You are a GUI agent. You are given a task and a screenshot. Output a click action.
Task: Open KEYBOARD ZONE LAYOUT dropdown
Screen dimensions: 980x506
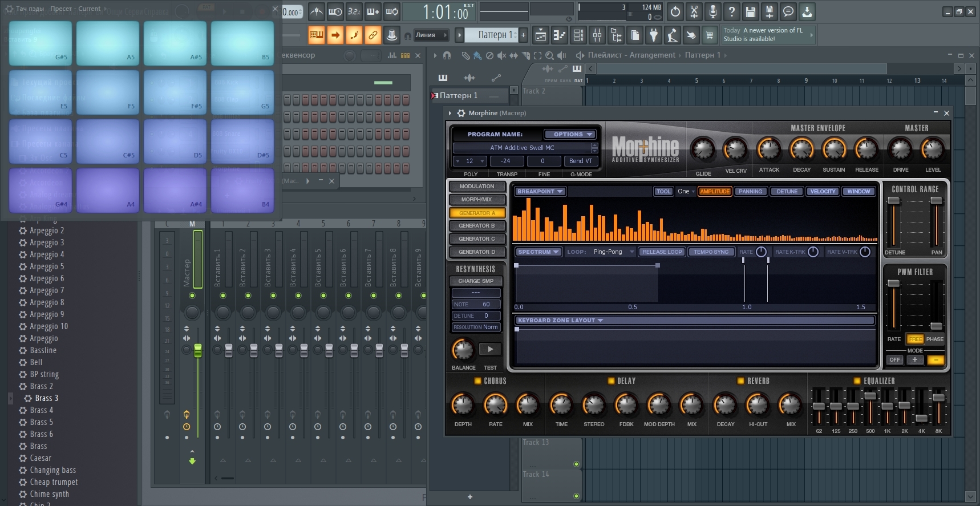695,321
